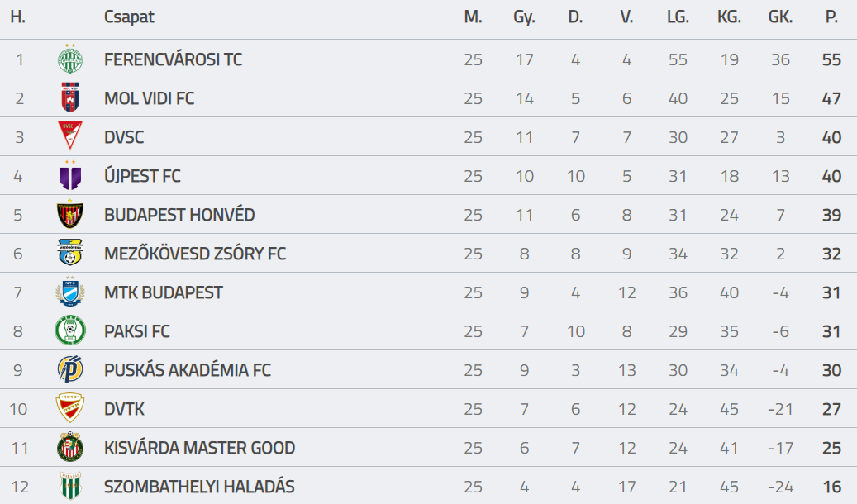Click the Budapest Honvéd badge
This screenshot has height=504, width=857.
pos(70,214)
